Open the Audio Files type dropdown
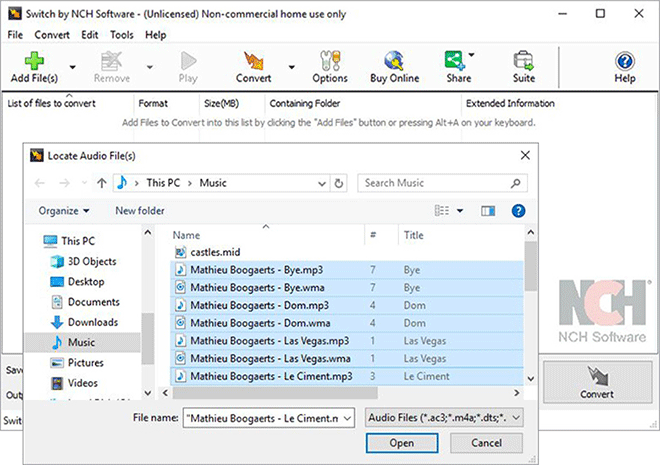Viewport: 660px width, 465px height. click(444, 418)
